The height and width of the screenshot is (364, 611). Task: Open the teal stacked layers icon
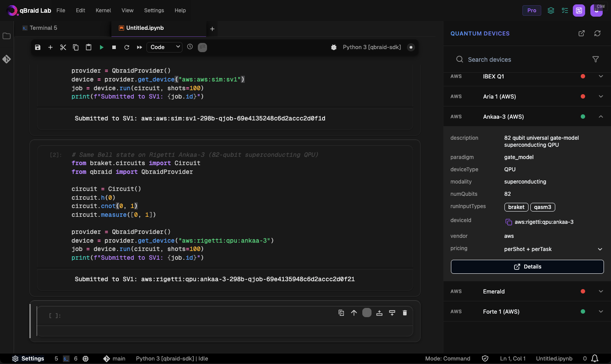click(551, 11)
